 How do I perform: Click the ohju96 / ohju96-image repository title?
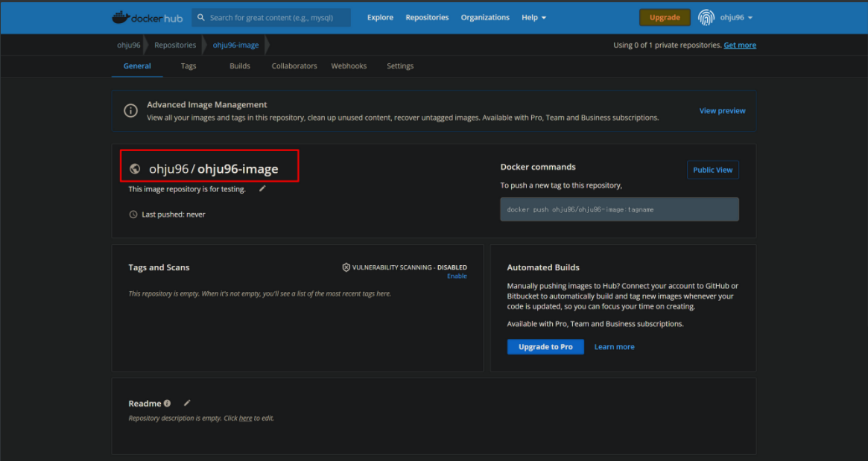214,169
